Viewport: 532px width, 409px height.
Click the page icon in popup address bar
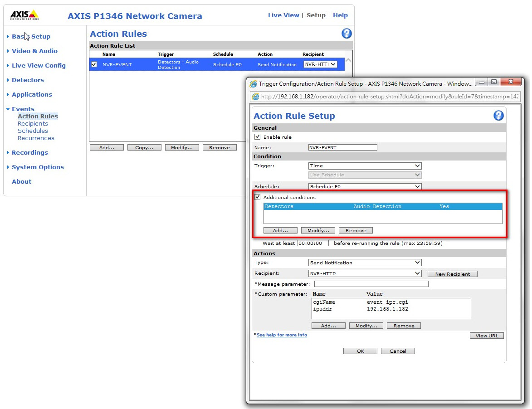coord(256,97)
